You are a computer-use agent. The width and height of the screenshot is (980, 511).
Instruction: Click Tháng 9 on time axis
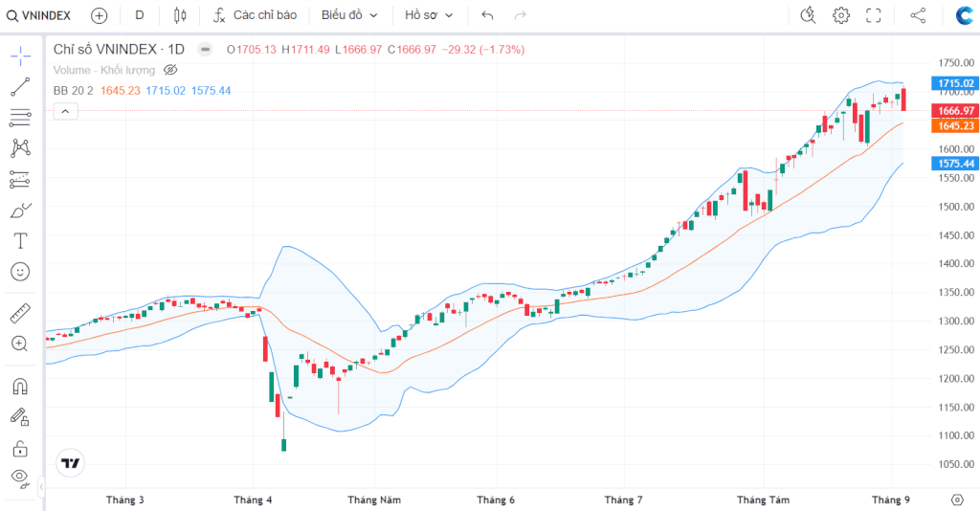click(891, 500)
